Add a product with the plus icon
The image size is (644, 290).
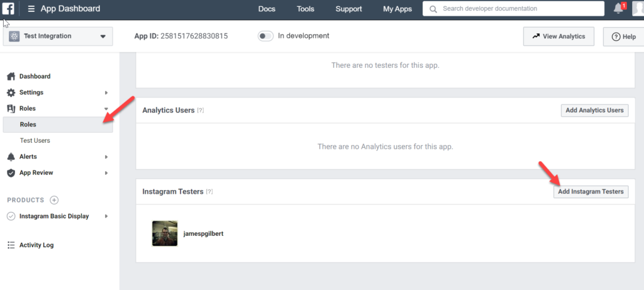point(54,200)
